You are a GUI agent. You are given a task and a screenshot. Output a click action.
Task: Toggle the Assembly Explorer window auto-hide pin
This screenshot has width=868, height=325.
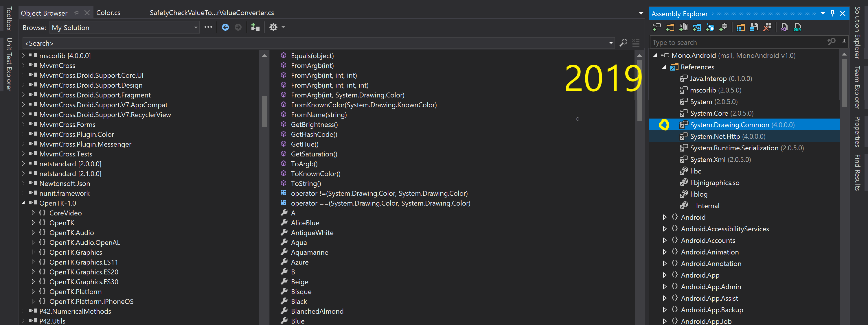(832, 14)
